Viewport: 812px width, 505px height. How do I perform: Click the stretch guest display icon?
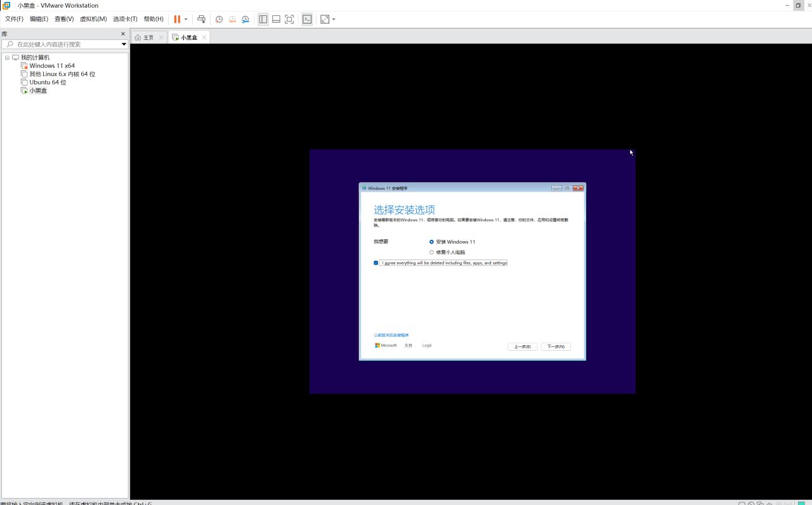tap(325, 19)
